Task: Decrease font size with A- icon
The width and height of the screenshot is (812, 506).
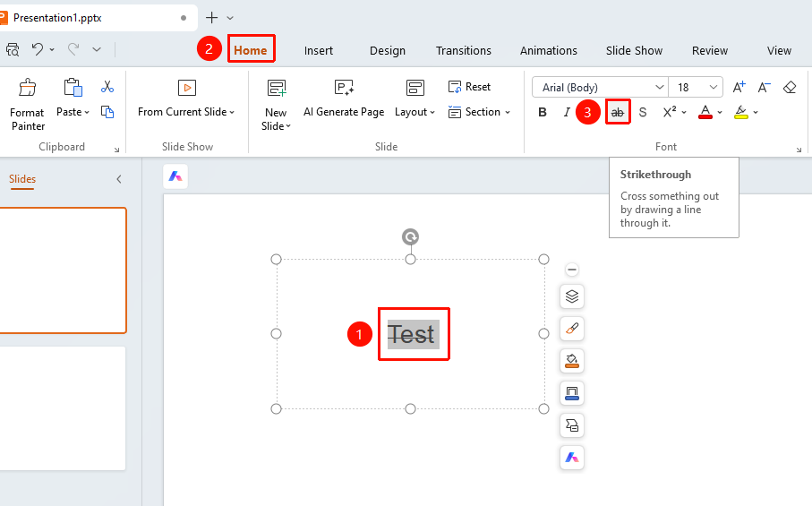Action: 764,87
